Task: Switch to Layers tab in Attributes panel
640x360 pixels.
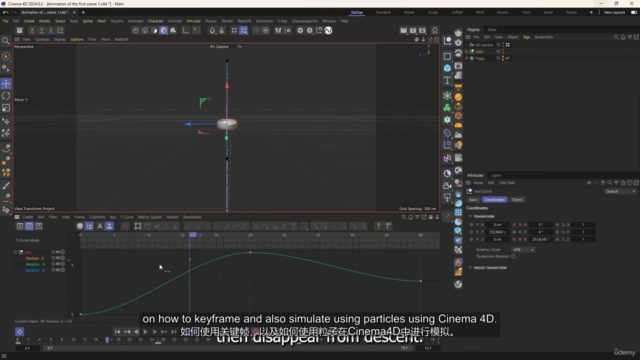Action: 496,176
